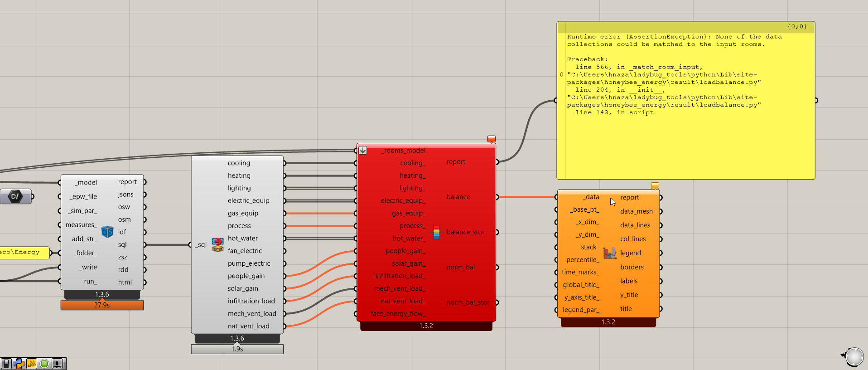Click the percentile_ input label
868x370 pixels.
click(583, 260)
